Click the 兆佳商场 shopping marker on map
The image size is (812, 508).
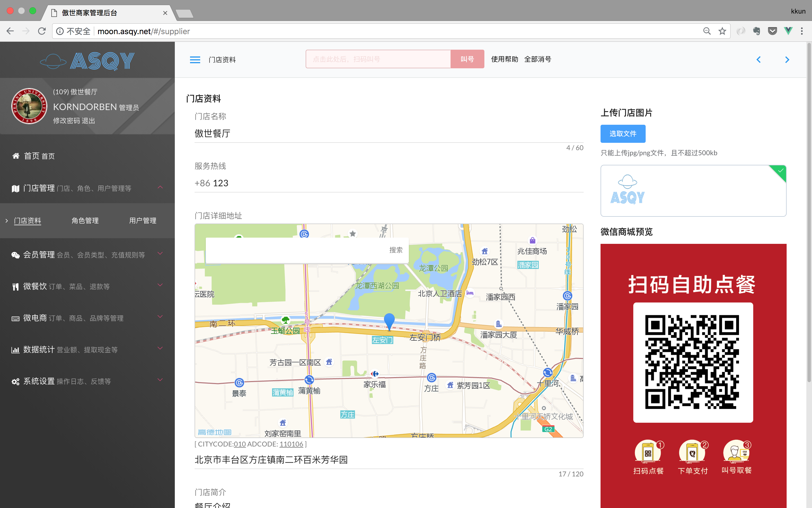click(533, 240)
